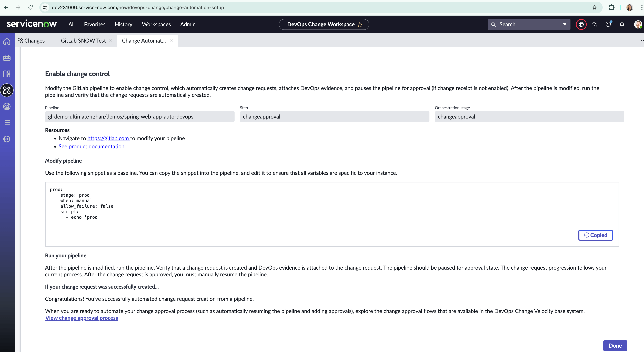Open the Home sidebar icon

point(7,41)
